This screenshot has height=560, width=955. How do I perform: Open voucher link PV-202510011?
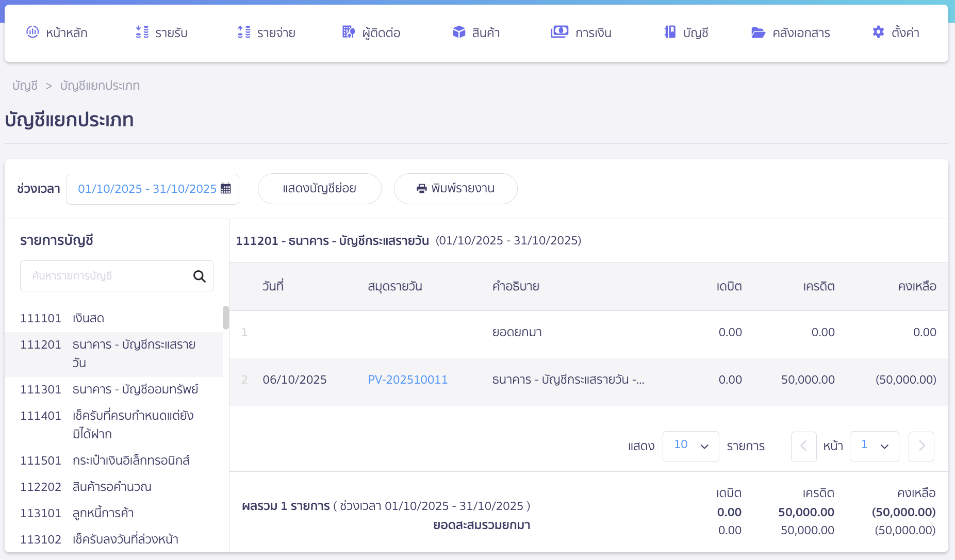tap(407, 380)
